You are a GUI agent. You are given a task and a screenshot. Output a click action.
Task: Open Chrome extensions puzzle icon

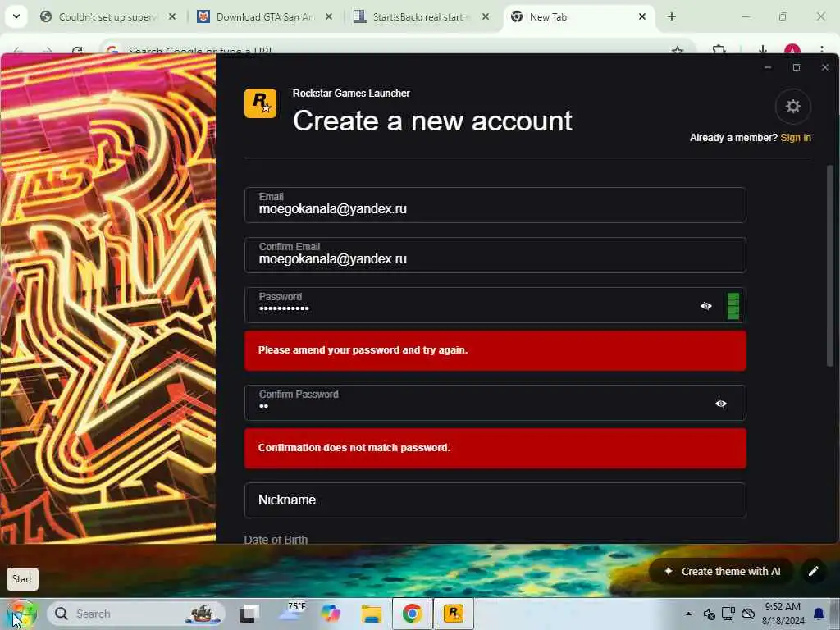click(719, 50)
